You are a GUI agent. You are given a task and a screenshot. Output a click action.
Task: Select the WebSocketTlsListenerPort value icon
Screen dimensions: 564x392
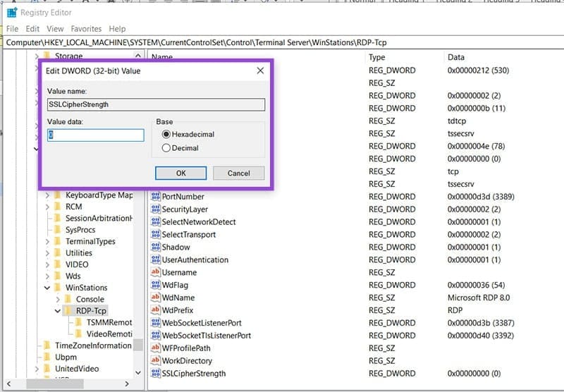pos(155,335)
